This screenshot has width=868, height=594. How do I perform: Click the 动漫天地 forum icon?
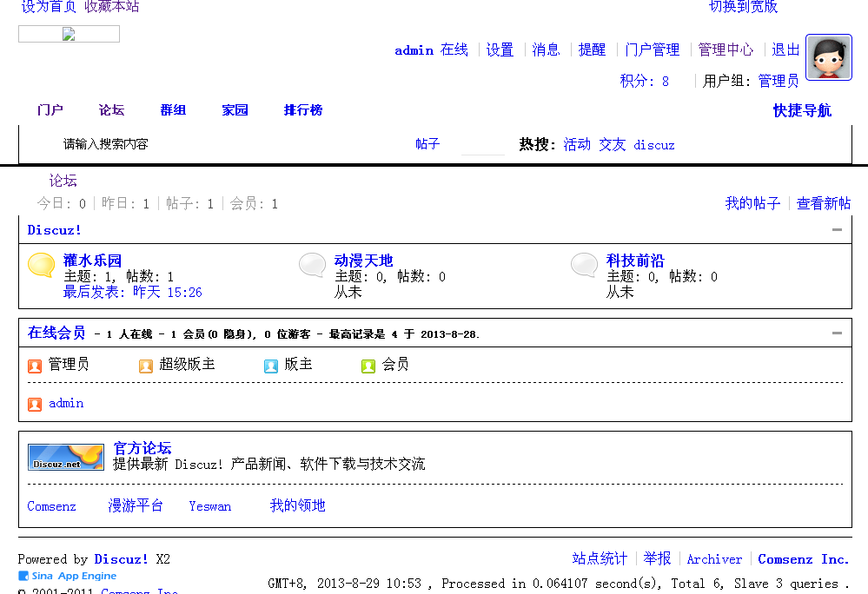tap(312, 266)
